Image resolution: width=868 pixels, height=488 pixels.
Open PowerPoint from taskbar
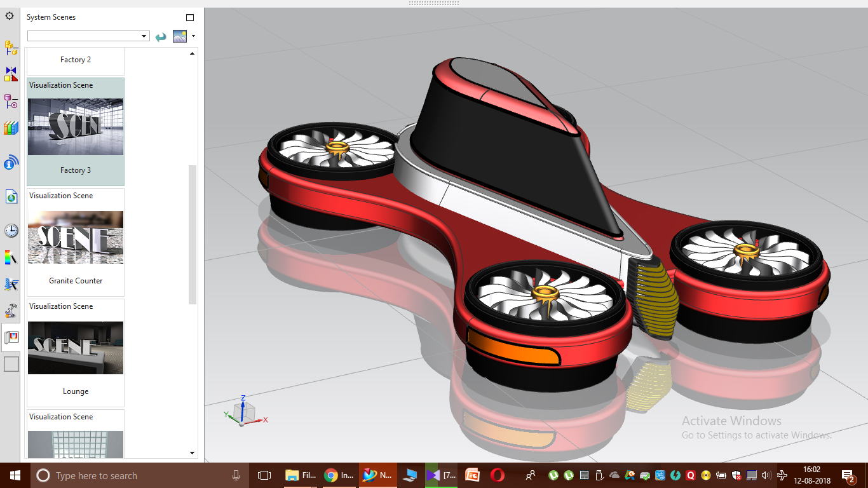tap(472, 475)
